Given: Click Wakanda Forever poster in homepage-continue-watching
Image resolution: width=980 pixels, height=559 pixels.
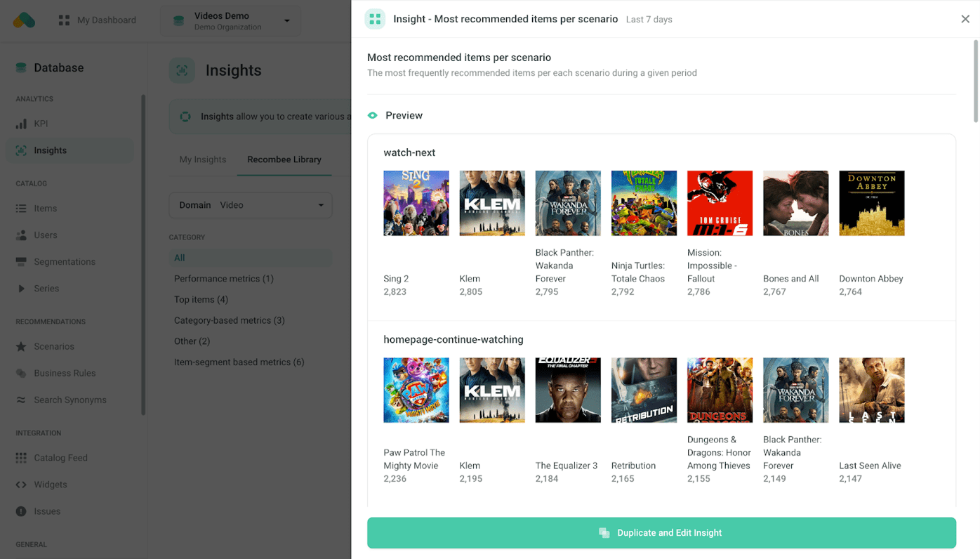Looking at the screenshot, I should pyautogui.click(x=795, y=390).
